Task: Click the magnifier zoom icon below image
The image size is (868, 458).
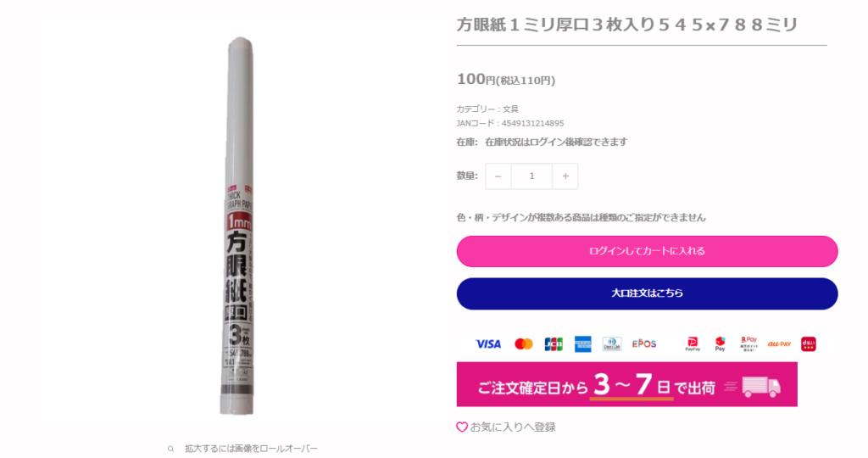Action: pos(171,449)
